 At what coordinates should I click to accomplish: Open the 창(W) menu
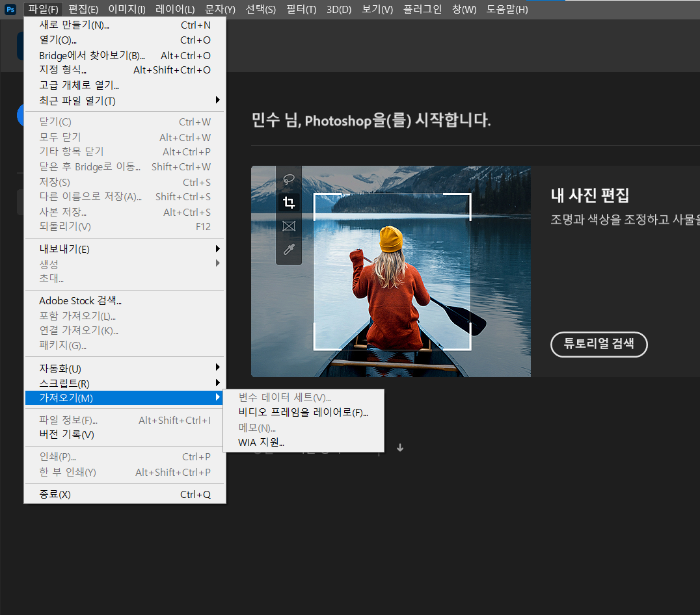point(464,9)
